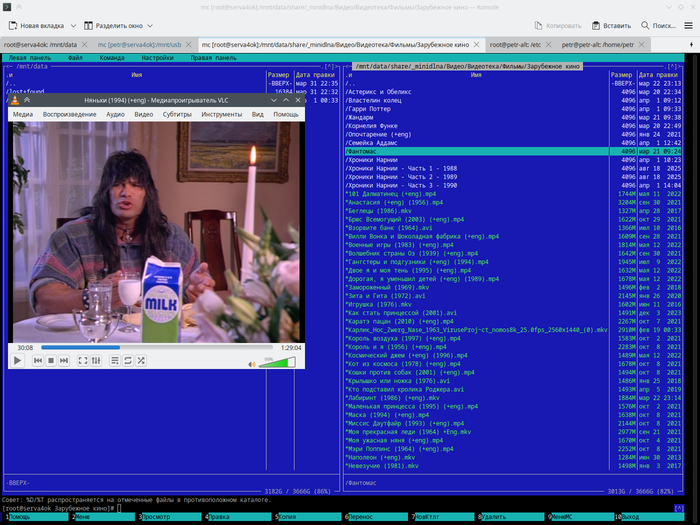Click the mc 8 Удалить function key

coord(512,517)
